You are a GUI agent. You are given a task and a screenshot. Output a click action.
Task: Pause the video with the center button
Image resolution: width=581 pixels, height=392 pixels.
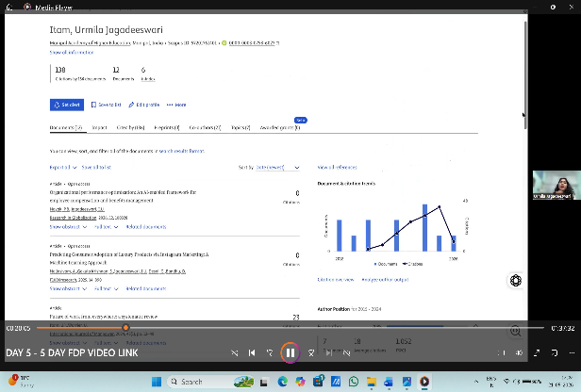pos(290,352)
